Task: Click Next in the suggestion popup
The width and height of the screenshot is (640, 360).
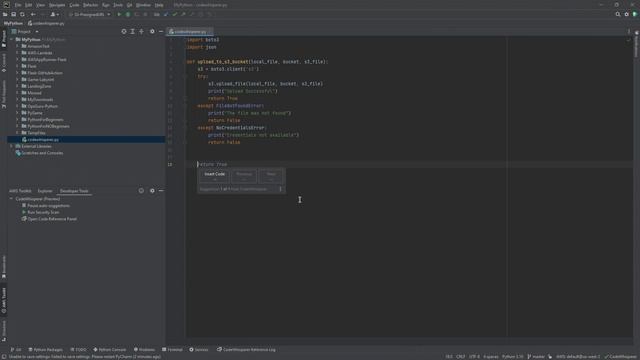Action: click(x=271, y=176)
